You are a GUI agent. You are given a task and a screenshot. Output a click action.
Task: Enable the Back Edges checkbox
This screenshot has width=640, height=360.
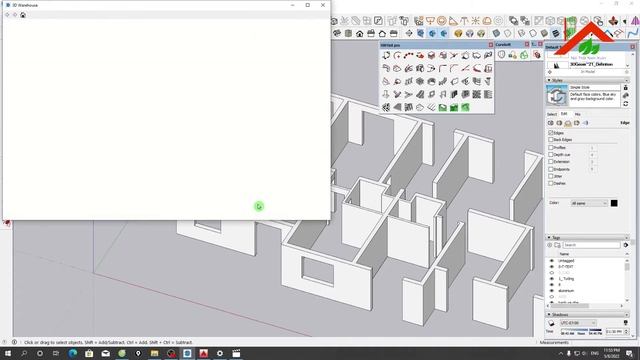551,140
